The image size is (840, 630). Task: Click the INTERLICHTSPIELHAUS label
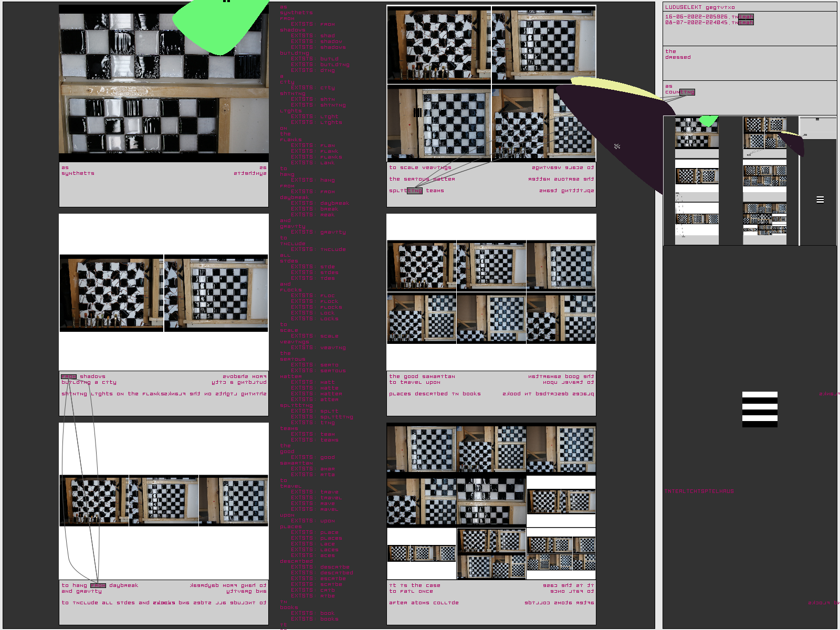(699, 491)
